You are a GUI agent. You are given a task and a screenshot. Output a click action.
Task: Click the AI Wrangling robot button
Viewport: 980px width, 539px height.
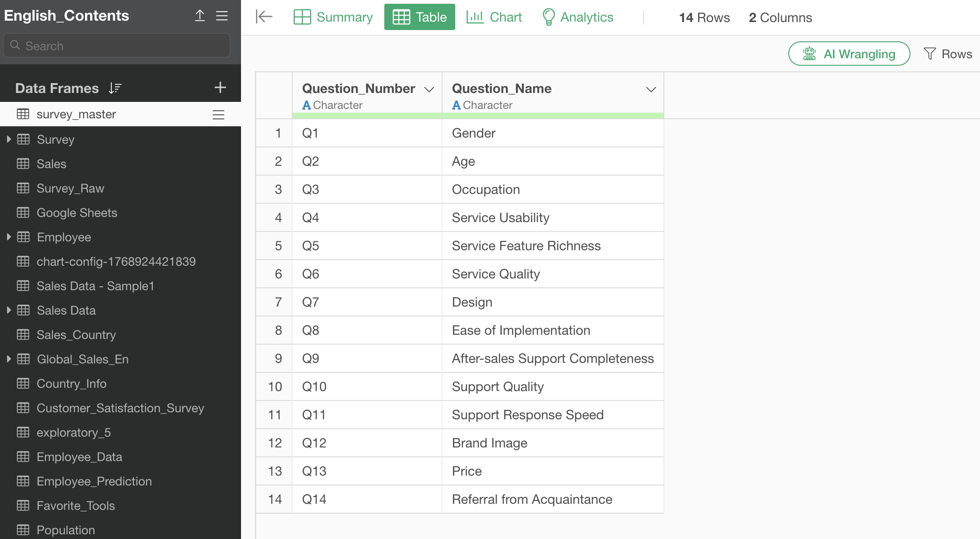(x=849, y=54)
